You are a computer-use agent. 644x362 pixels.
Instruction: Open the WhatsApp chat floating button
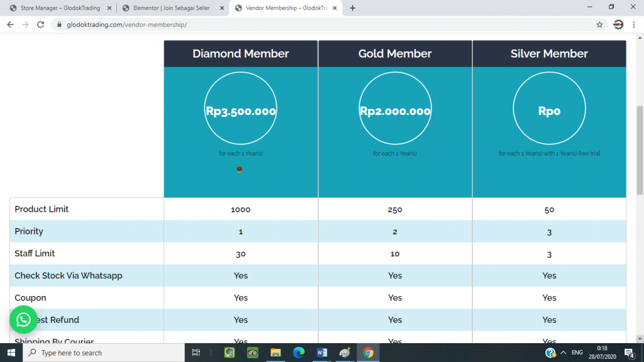[x=24, y=320]
